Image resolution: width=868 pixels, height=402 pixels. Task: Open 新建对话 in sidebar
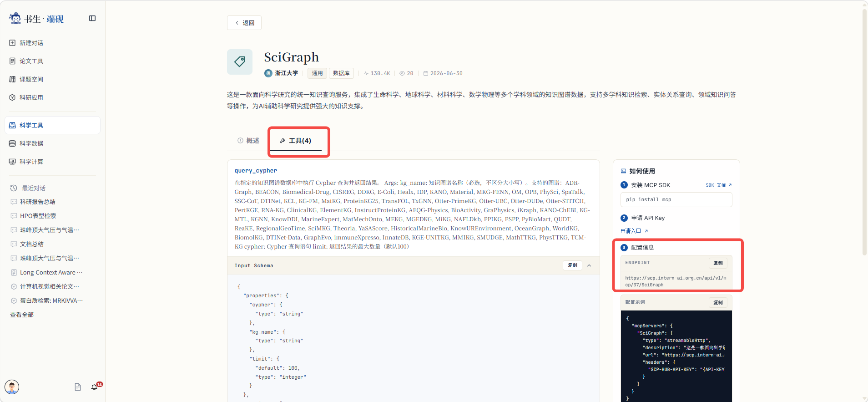click(x=52, y=43)
